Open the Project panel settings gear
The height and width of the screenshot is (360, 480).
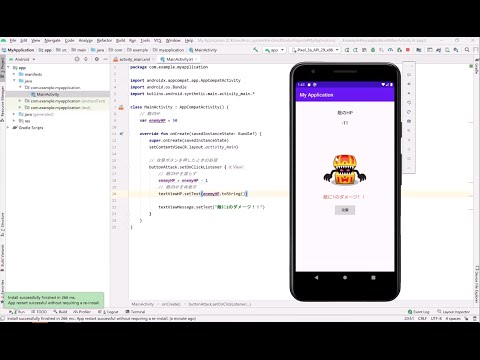pos(97,59)
